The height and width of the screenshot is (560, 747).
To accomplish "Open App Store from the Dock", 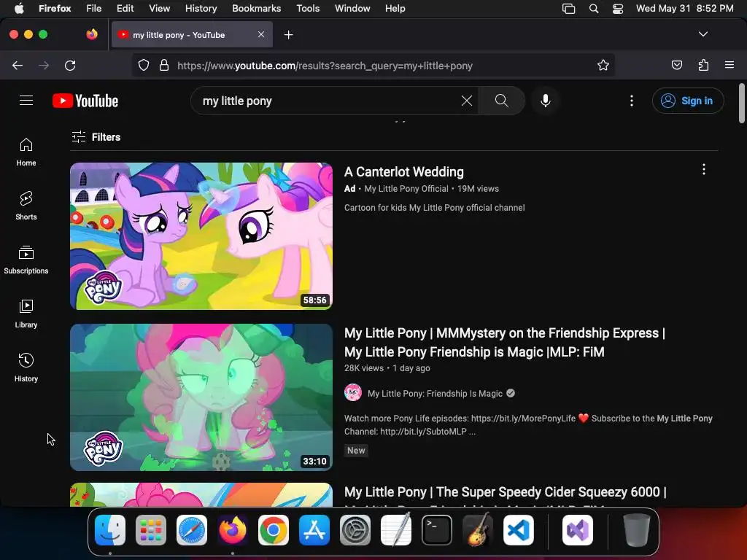I will coord(314,530).
